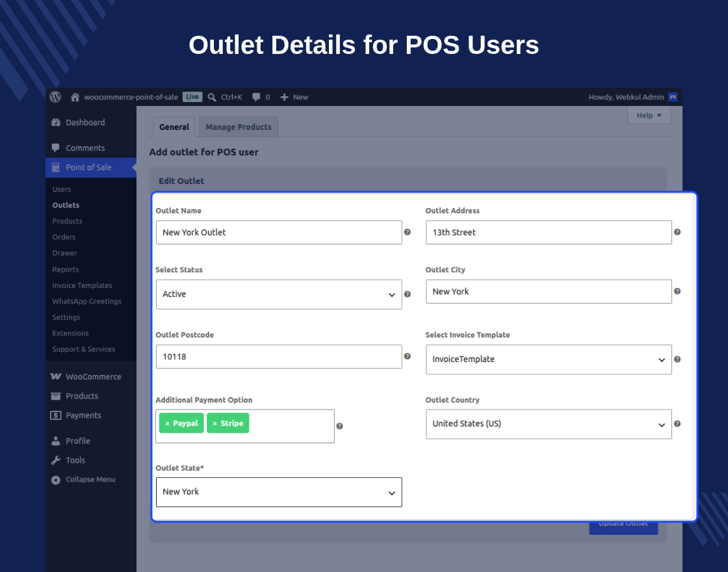Viewport: 728px width, 572px height.
Task: Click the Outlet Postcode input field
Action: (279, 357)
